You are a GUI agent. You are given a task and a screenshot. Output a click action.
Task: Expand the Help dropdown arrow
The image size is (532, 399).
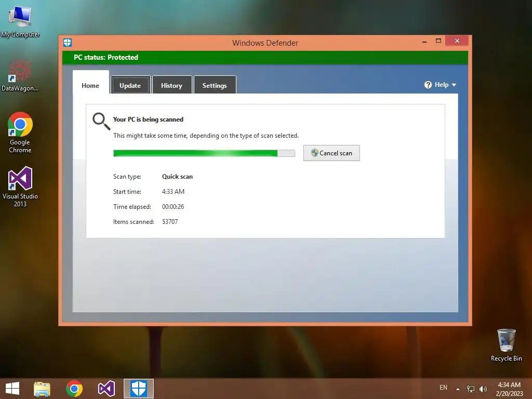(454, 85)
